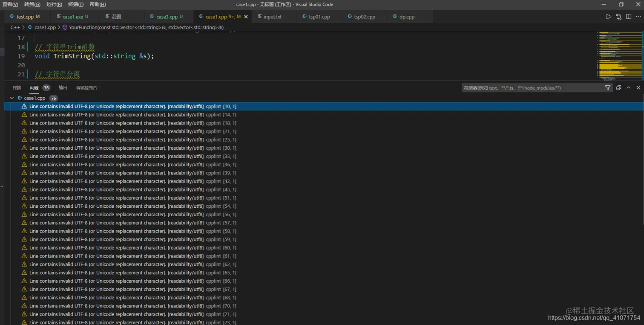Image resolution: width=644 pixels, height=325 pixels.
Task: Click test.cpp tab file icon
Action: [x=12, y=17]
